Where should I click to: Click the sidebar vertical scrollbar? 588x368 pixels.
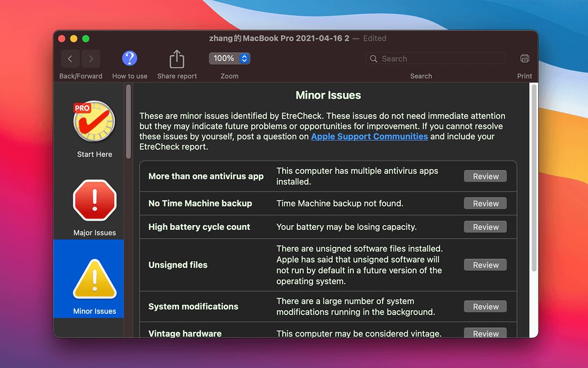[x=128, y=122]
